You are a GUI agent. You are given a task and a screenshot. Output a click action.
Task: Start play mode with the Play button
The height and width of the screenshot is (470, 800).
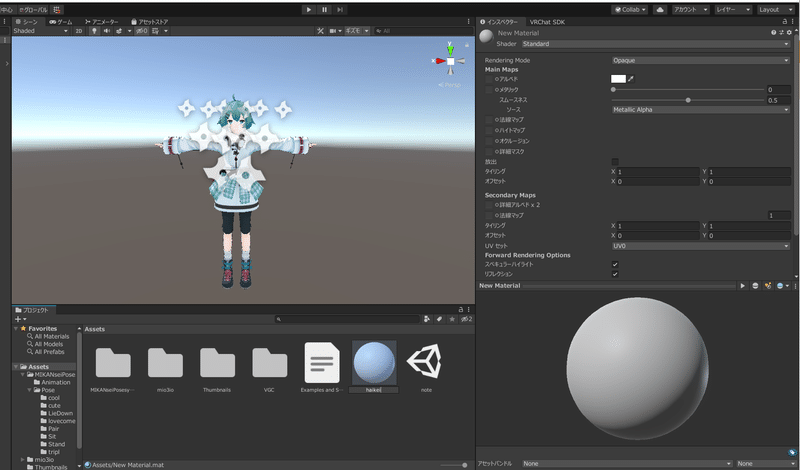coord(309,9)
